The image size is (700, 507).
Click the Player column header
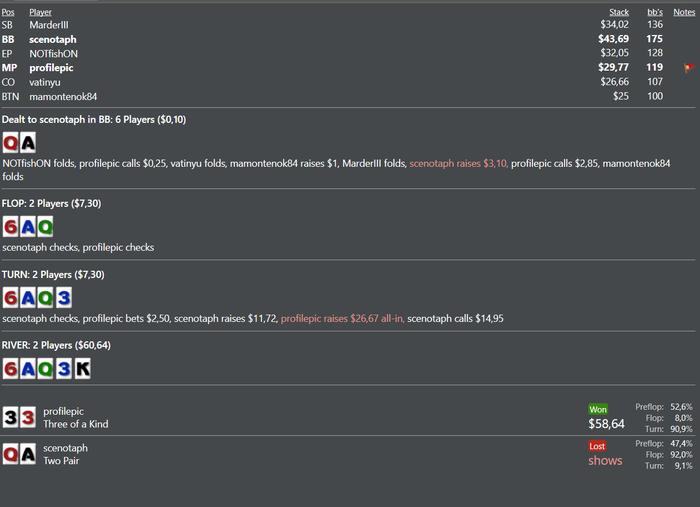(40, 12)
